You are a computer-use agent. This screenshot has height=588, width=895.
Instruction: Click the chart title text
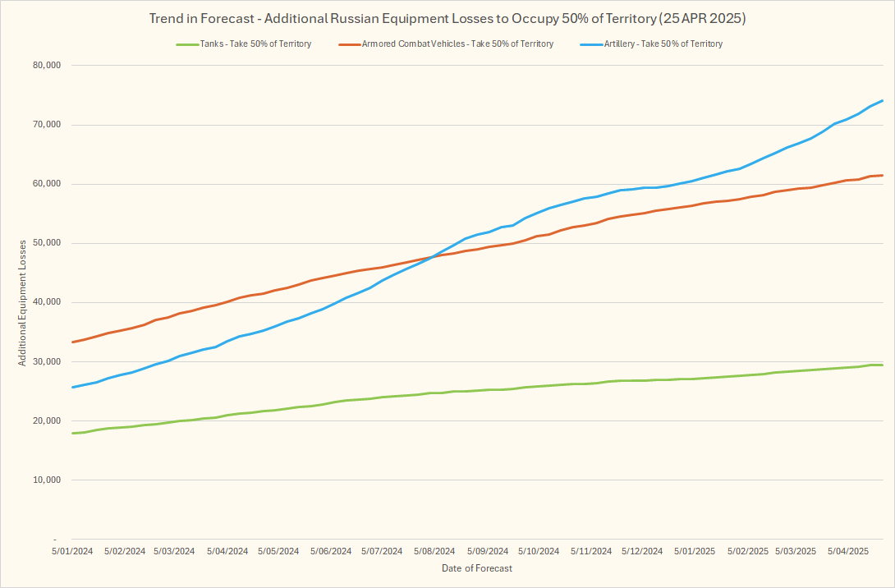pyautogui.click(x=447, y=18)
